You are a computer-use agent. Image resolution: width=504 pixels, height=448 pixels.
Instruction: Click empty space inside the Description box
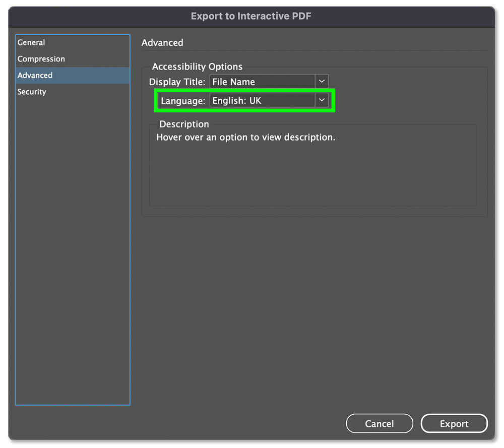(312, 173)
